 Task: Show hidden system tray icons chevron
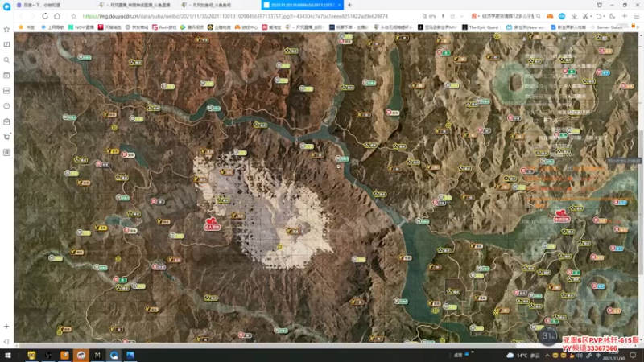coord(547,356)
